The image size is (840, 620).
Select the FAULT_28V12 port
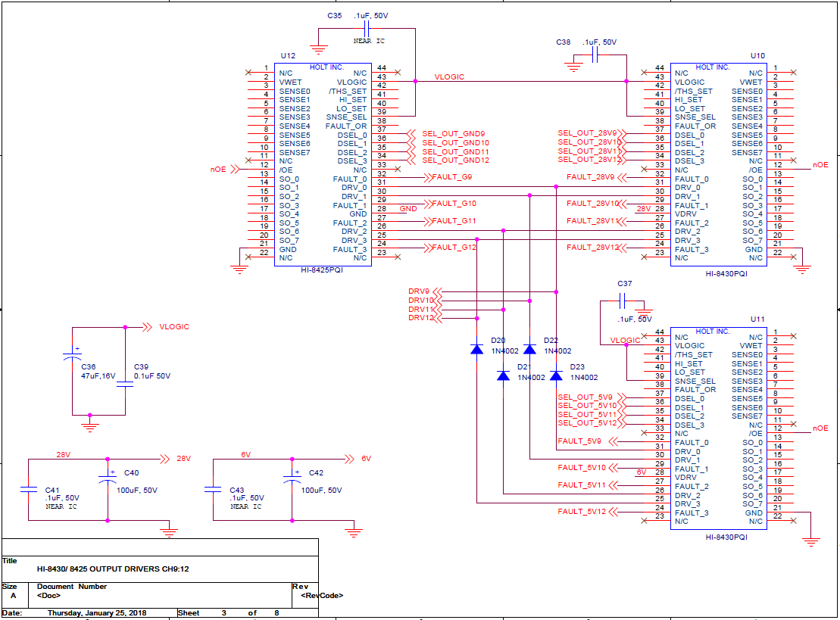click(596, 248)
